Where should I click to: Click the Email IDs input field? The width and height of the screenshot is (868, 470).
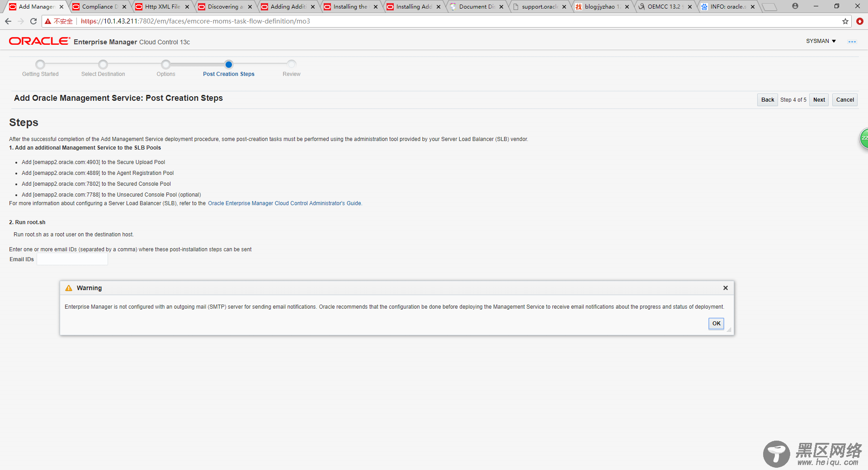[72, 259]
